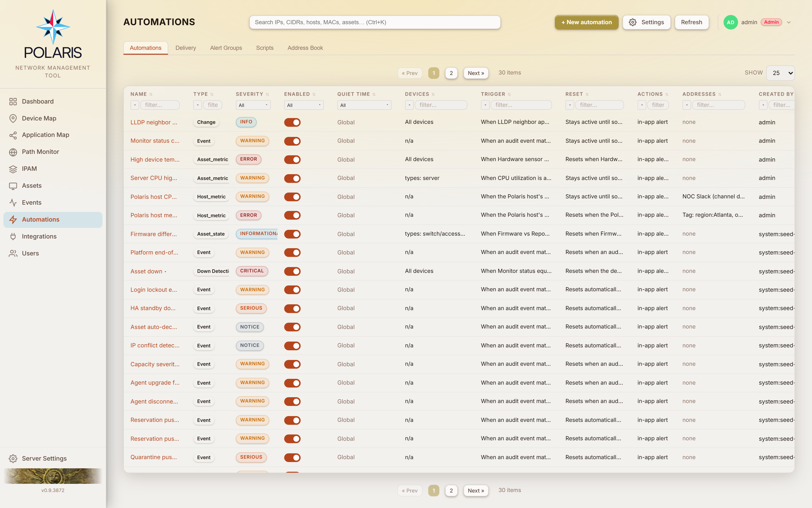The image size is (812, 508).
Task: Change the Show items-per-page dropdown
Action: [780, 73]
